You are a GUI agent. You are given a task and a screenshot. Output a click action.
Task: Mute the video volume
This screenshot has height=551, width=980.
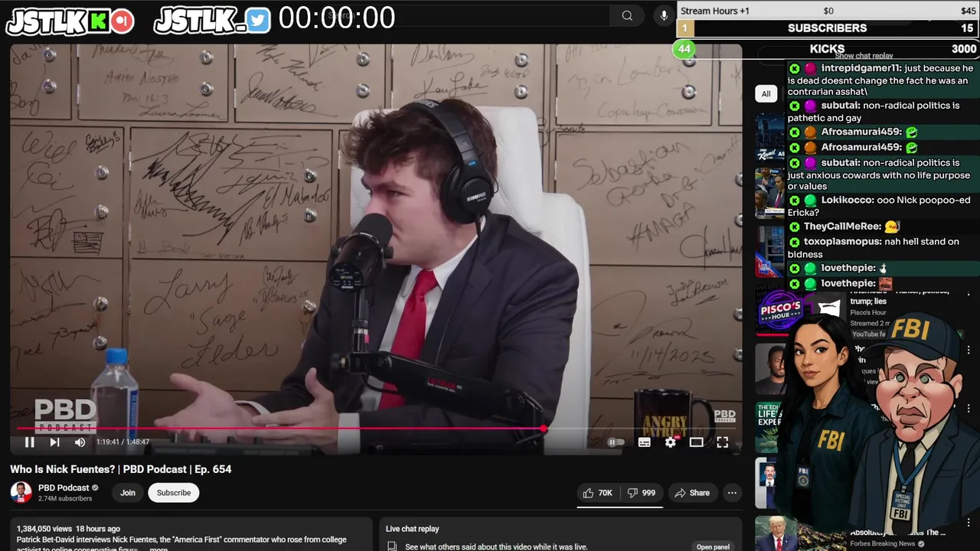tap(80, 442)
